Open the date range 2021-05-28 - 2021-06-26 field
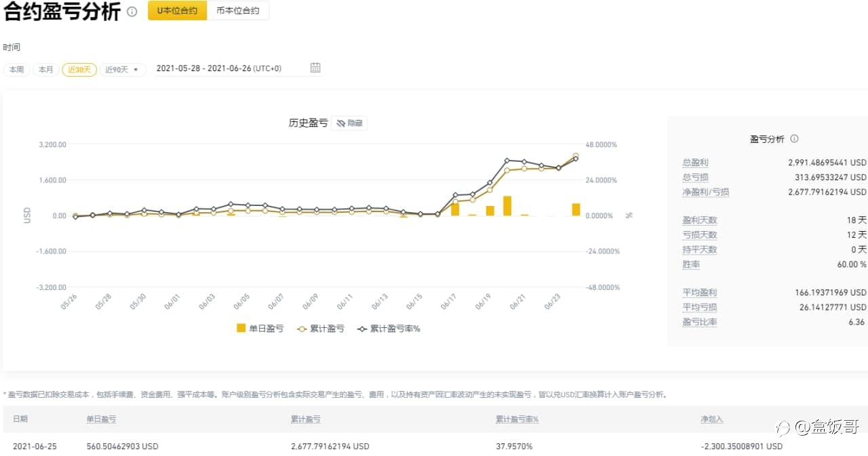This screenshot has height=456, width=868. click(x=218, y=68)
